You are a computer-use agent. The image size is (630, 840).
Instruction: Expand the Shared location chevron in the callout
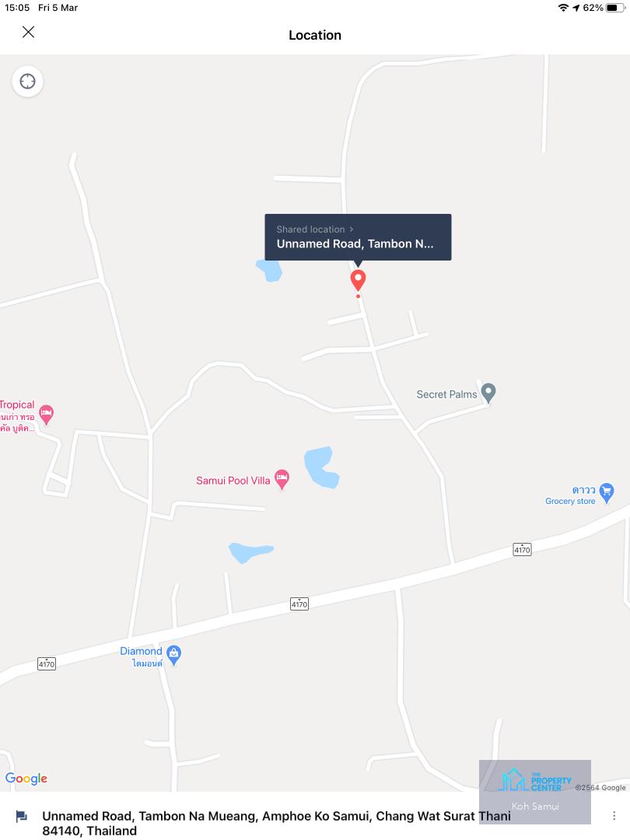(x=352, y=229)
